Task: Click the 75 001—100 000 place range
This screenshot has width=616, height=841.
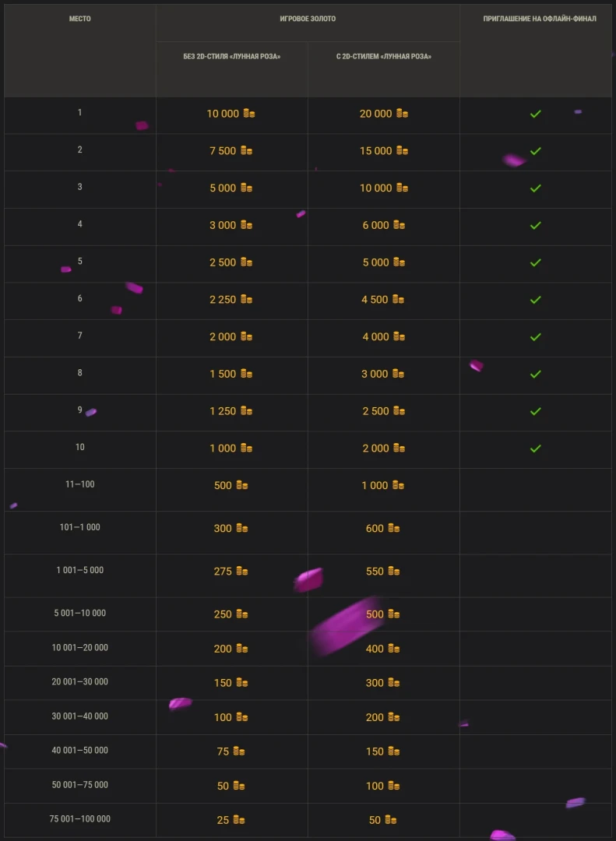Action: click(79, 819)
